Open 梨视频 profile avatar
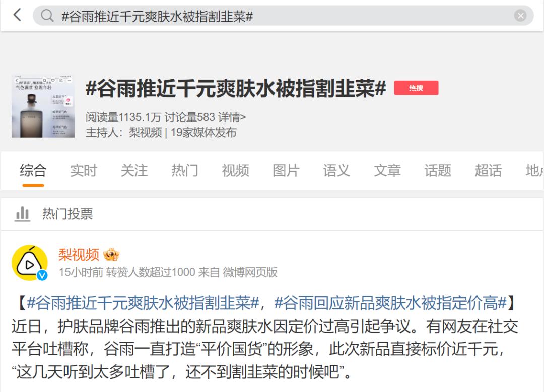The image size is (544, 392). [30, 263]
